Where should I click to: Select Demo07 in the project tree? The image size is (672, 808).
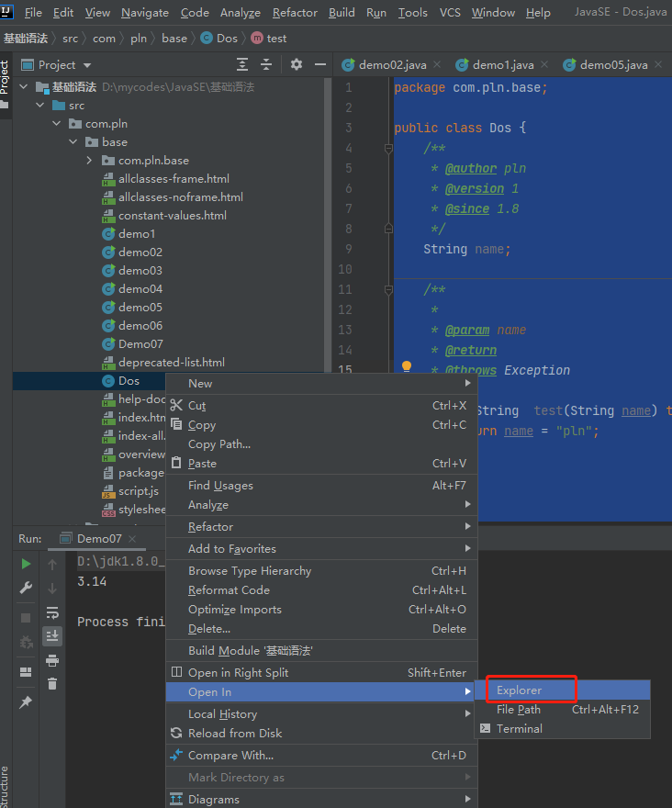point(140,343)
